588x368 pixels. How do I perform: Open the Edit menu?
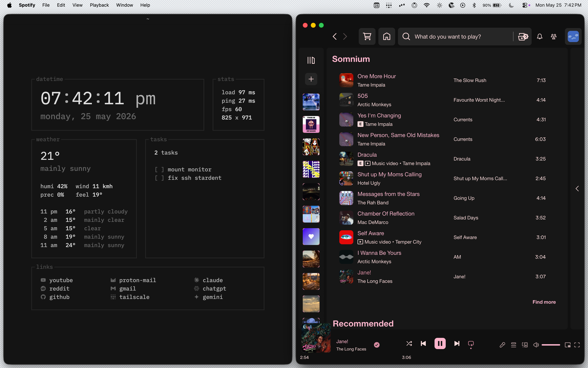coord(61,5)
